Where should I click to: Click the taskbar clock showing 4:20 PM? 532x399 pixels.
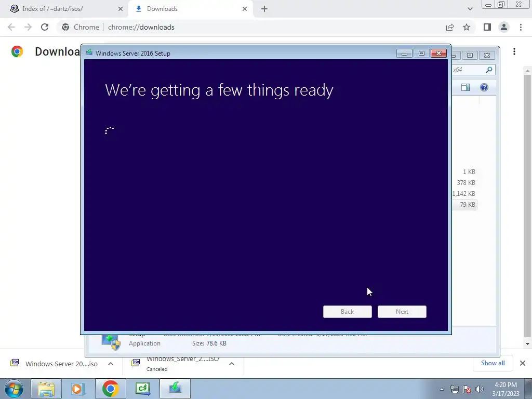click(506, 389)
